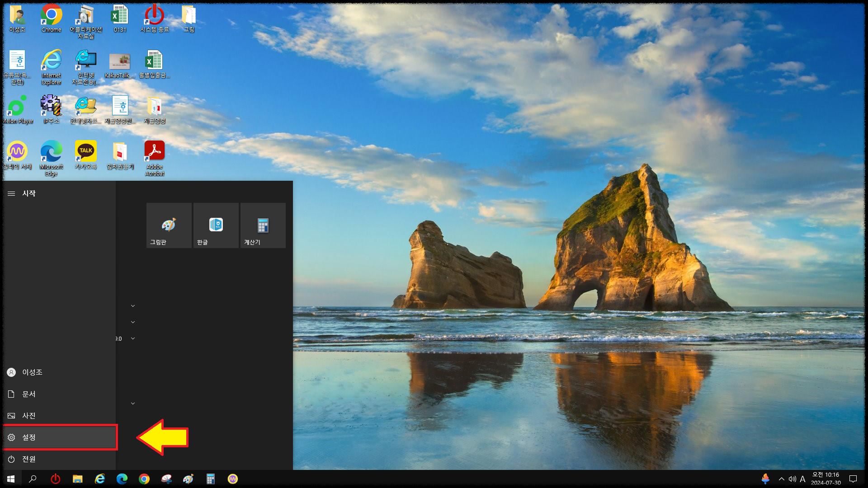Launch 한글 tile in Start menu

(x=216, y=225)
